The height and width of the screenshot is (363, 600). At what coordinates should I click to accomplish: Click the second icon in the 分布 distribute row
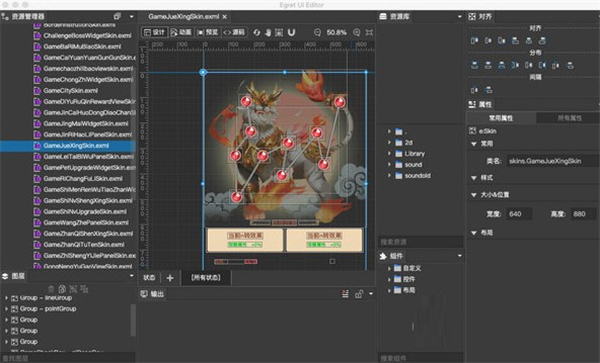tap(488, 65)
